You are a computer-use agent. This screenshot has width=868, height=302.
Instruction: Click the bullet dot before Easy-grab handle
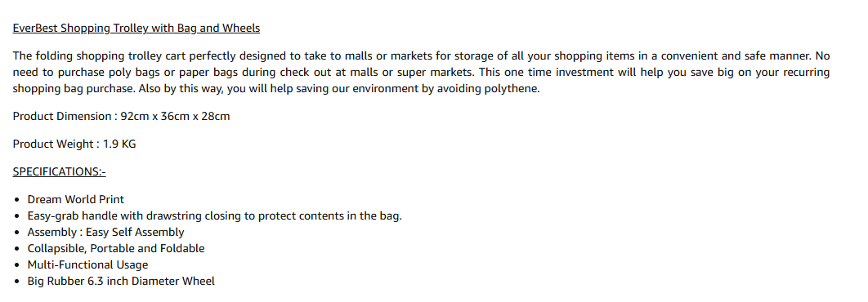coord(18,216)
